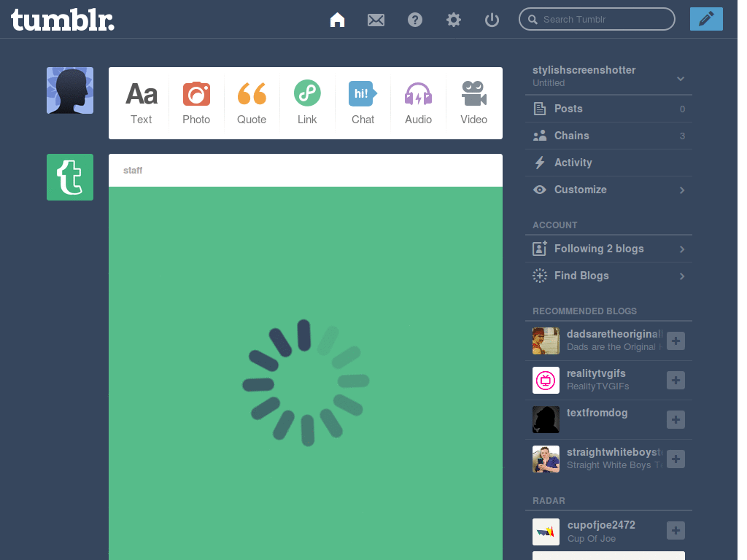The height and width of the screenshot is (560, 747).
Task: Open the textfromdog blog link
Action: (x=597, y=413)
